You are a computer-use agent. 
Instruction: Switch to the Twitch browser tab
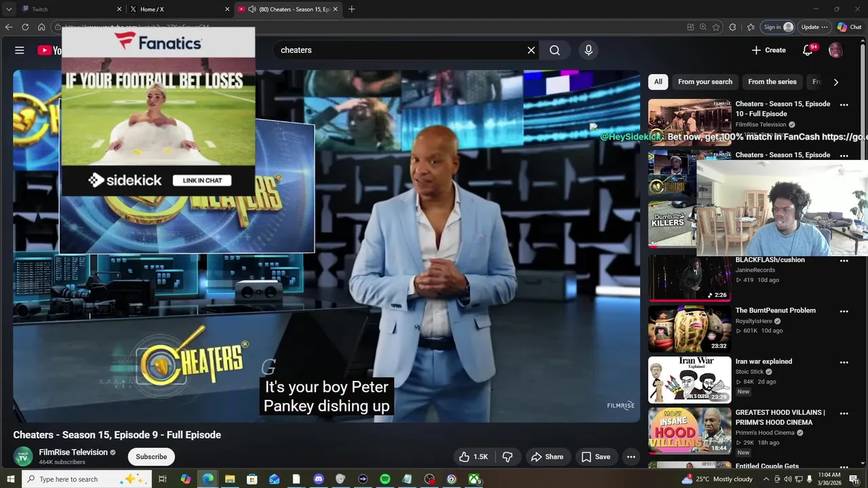point(71,9)
